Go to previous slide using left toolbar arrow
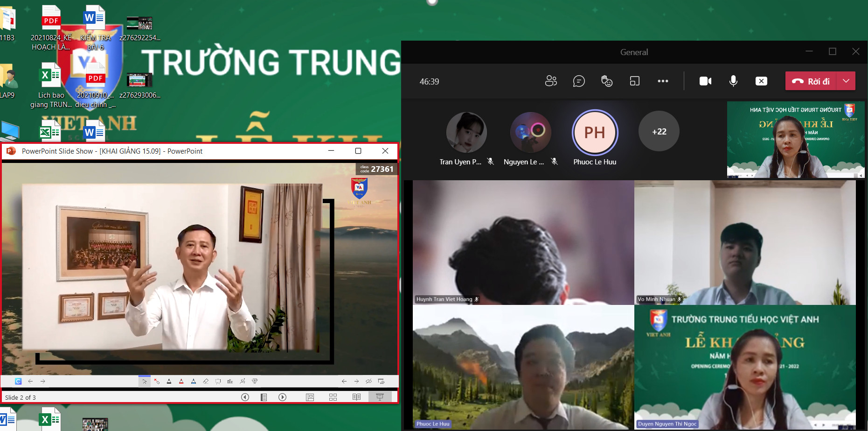 tap(30, 381)
